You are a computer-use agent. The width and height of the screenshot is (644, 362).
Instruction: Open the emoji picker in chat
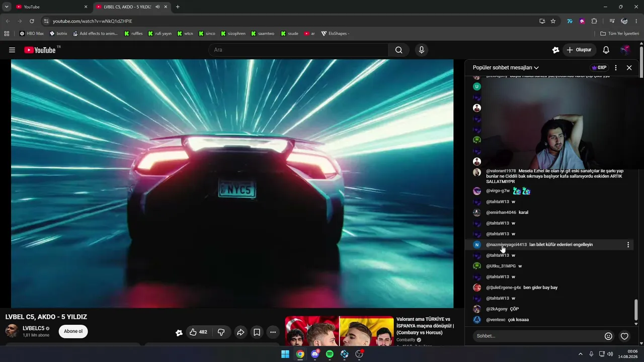click(x=608, y=336)
